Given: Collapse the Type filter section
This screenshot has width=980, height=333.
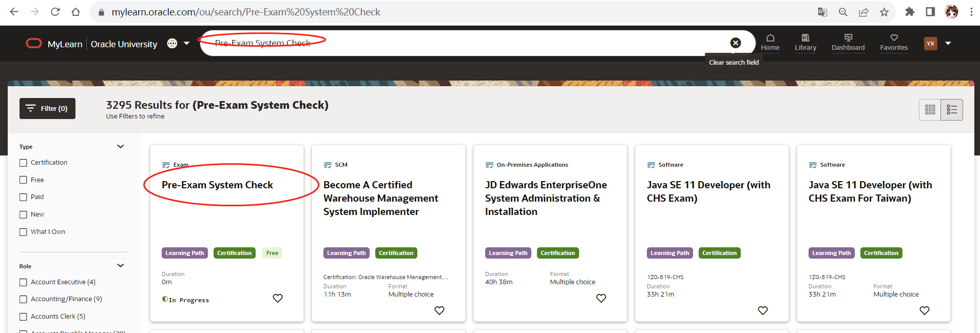Looking at the screenshot, I should (121, 147).
